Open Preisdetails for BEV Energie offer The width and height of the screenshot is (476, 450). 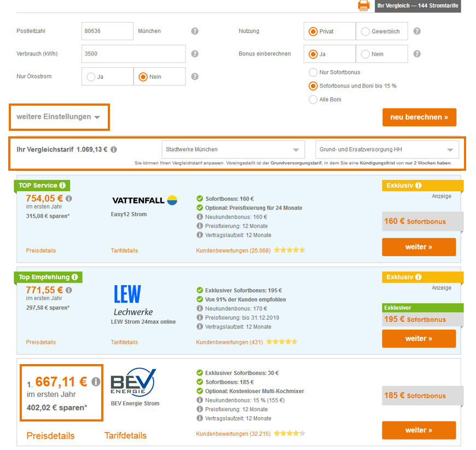(50, 436)
